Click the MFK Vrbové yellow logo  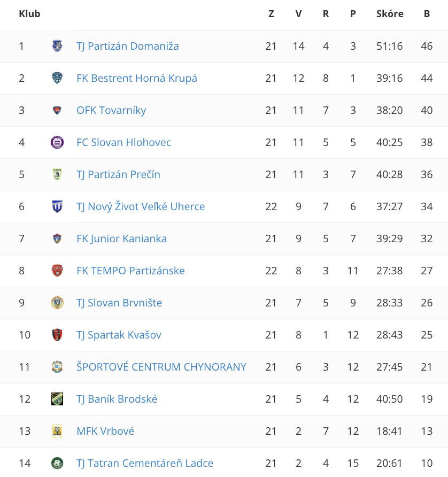[x=57, y=431]
